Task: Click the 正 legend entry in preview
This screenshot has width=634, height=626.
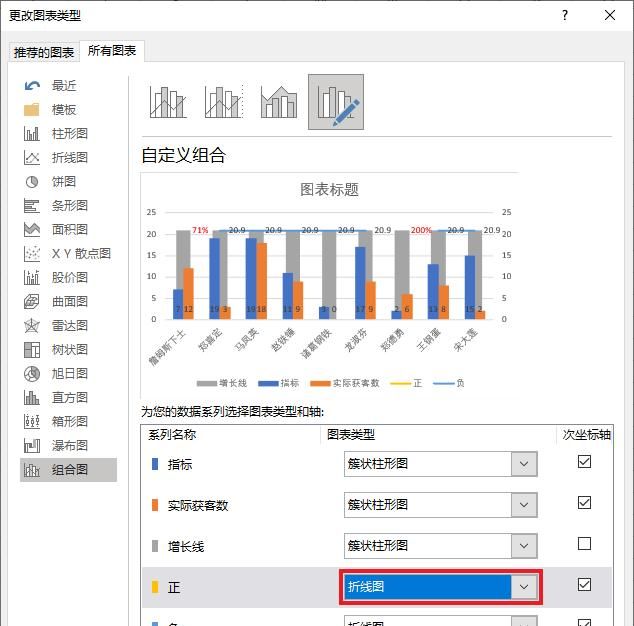Action: (406, 383)
